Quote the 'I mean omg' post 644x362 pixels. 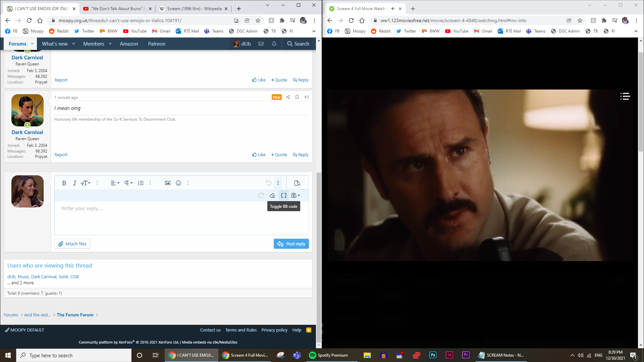pyautogui.click(x=279, y=155)
